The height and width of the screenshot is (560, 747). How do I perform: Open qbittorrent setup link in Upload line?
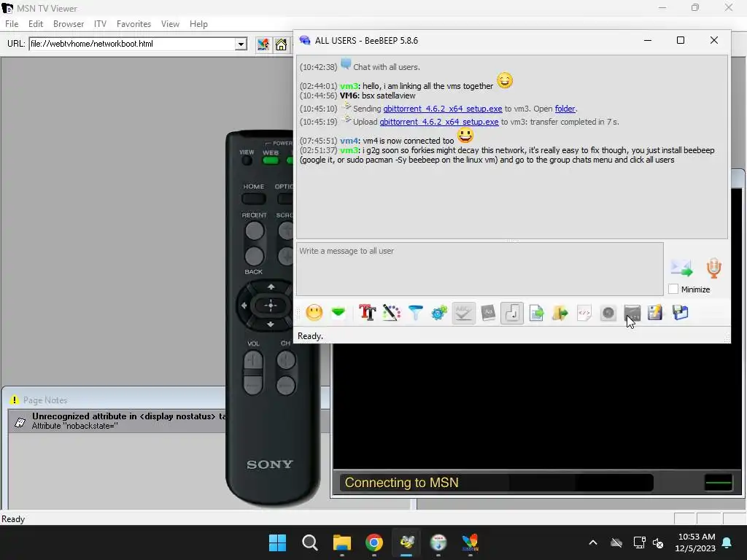click(x=438, y=122)
